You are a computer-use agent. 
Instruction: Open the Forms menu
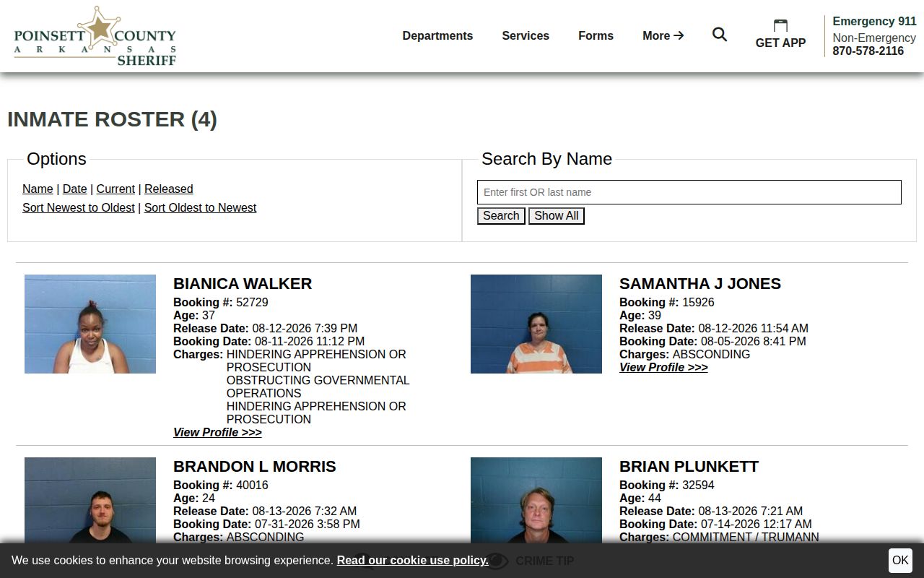[x=596, y=35]
